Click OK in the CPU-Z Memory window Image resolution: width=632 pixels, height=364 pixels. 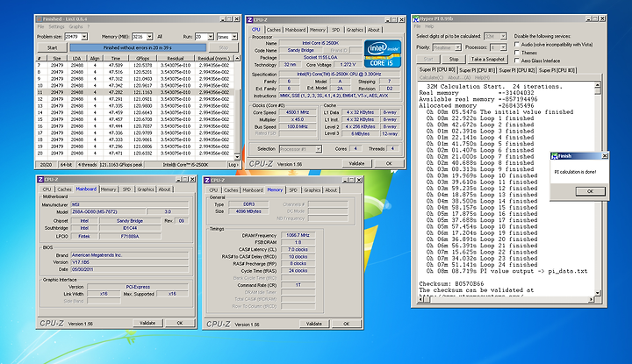pos(346,324)
